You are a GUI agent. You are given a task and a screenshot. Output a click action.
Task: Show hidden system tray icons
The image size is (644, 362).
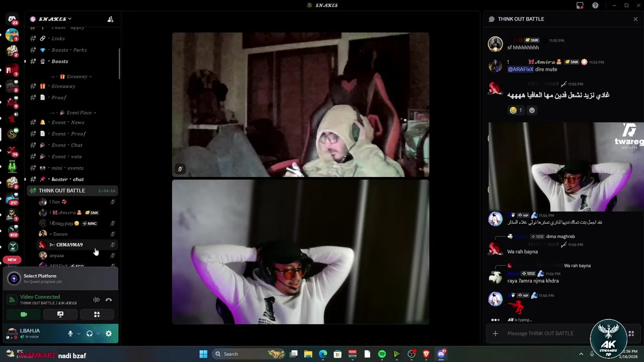pos(581,354)
